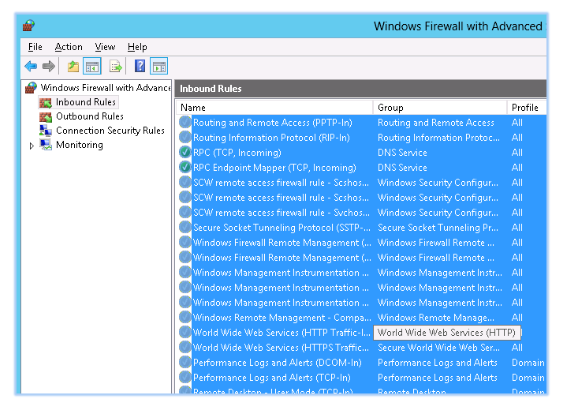Image resolution: width=561 pixels, height=406 pixels.
Task: Select rule Secure Socket Tunneling Protocol (SSTP-...
Action: click(282, 228)
